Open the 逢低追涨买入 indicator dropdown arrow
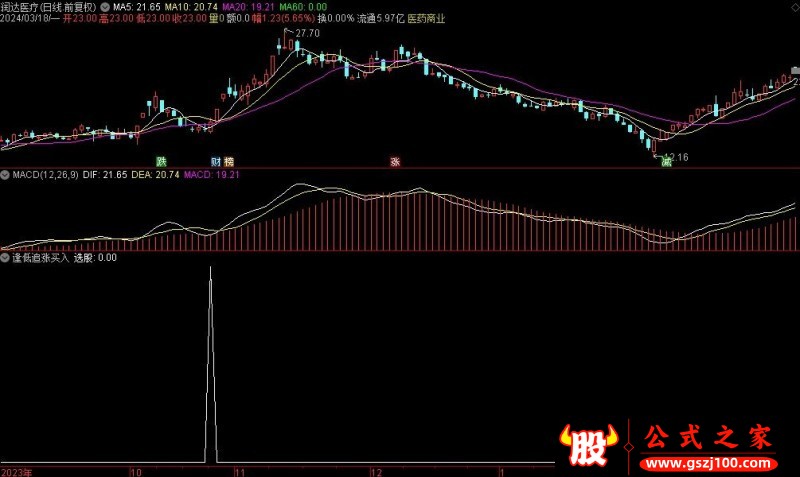This screenshot has height=477, width=800. coord(6,257)
